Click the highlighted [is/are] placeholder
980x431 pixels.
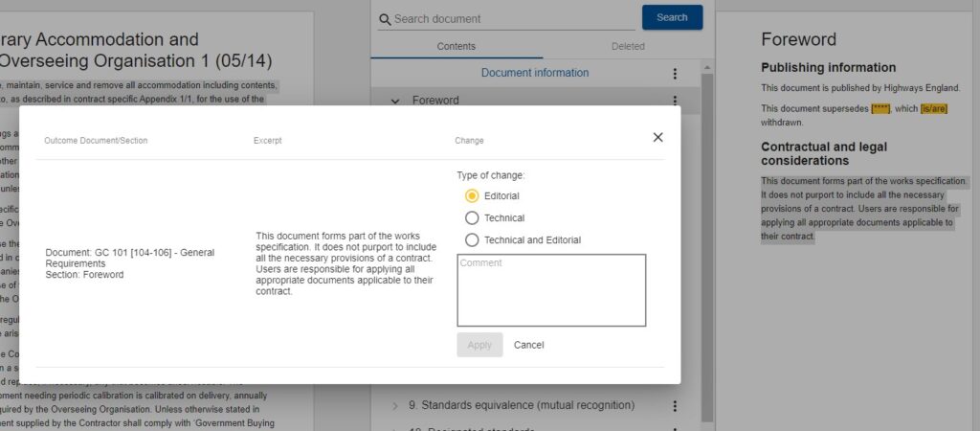coord(933,108)
